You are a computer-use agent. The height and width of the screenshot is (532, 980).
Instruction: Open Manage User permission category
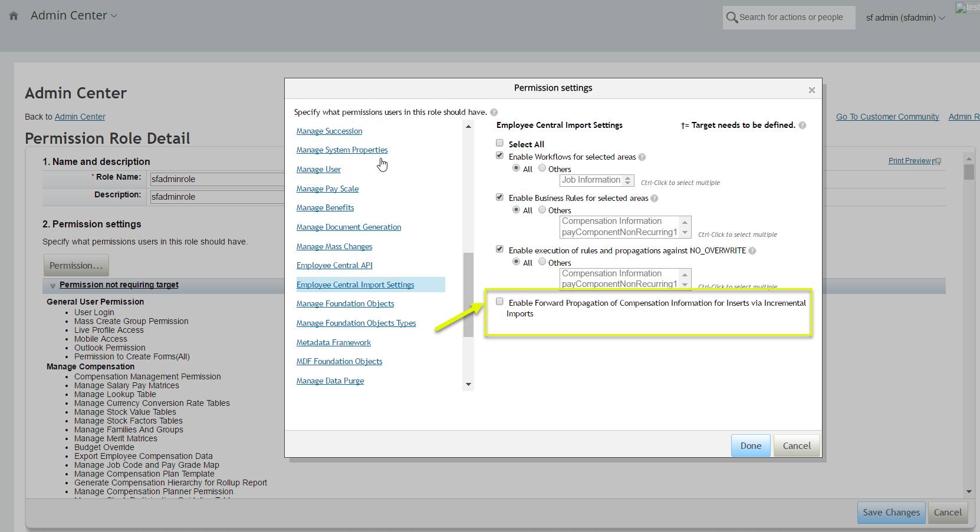pyautogui.click(x=318, y=170)
